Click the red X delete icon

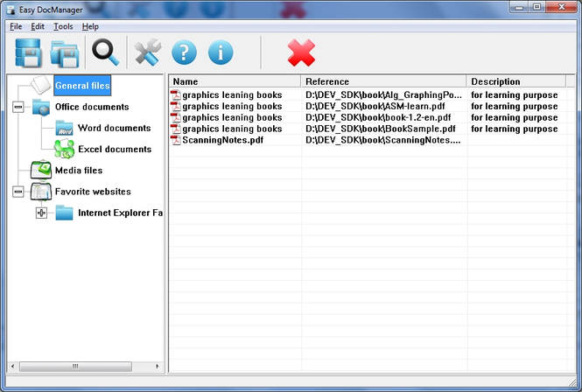point(301,53)
